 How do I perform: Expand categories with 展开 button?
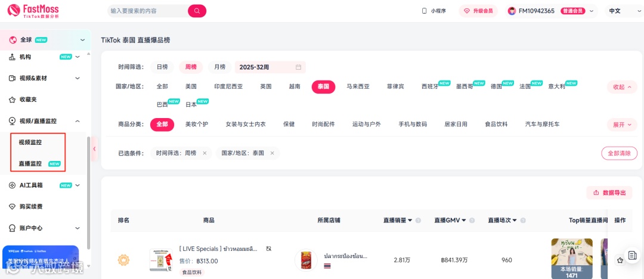(x=622, y=125)
